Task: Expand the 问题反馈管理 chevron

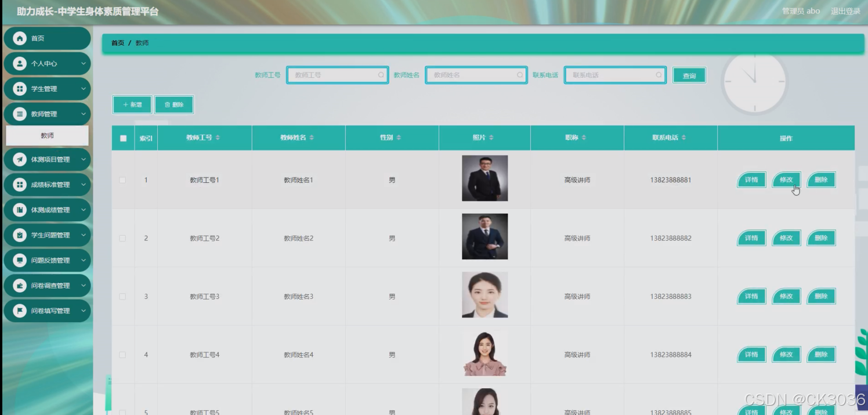Action: (x=84, y=261)
